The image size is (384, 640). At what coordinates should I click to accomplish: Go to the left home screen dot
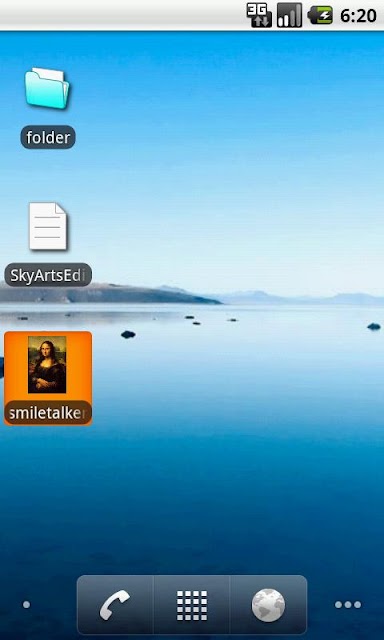(x=26, y=604)
